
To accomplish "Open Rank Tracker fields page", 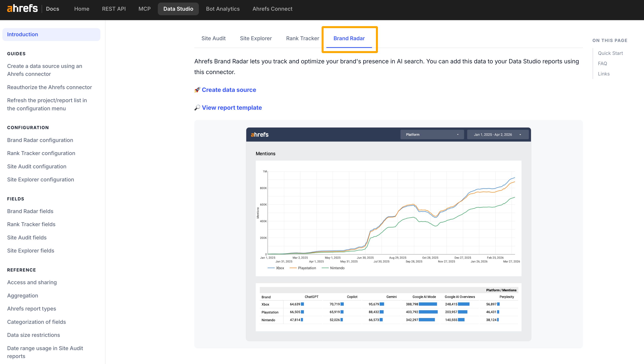I will click(31, 225).
